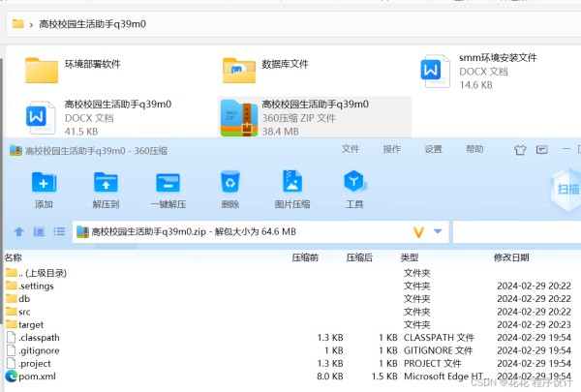The image size is (581, 392).
Task: Click the folder icon in Explorer address bar
Action: [x=17, y=24]
